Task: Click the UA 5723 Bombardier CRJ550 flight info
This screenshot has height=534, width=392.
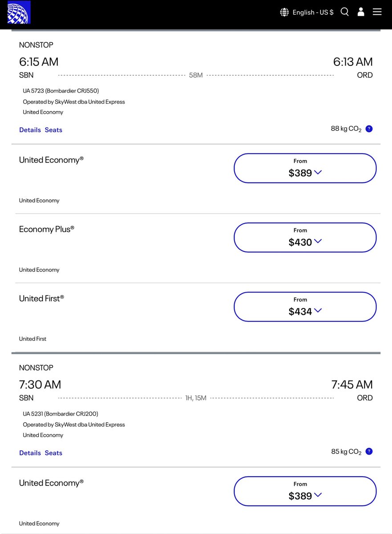Action: [x=61, y=91]
